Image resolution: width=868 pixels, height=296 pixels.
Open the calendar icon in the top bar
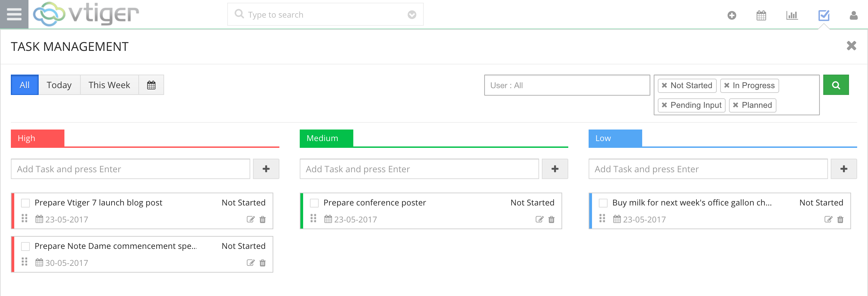tap(761, 15)
